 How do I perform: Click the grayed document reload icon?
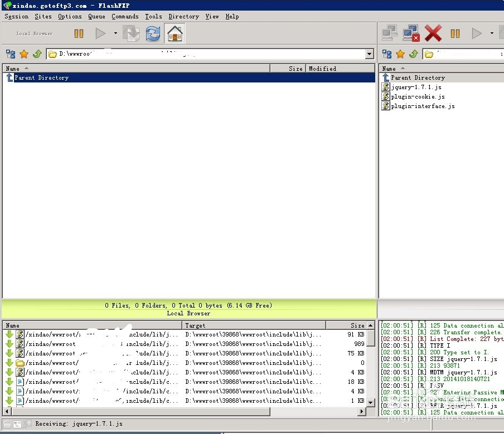pos(131,33)
